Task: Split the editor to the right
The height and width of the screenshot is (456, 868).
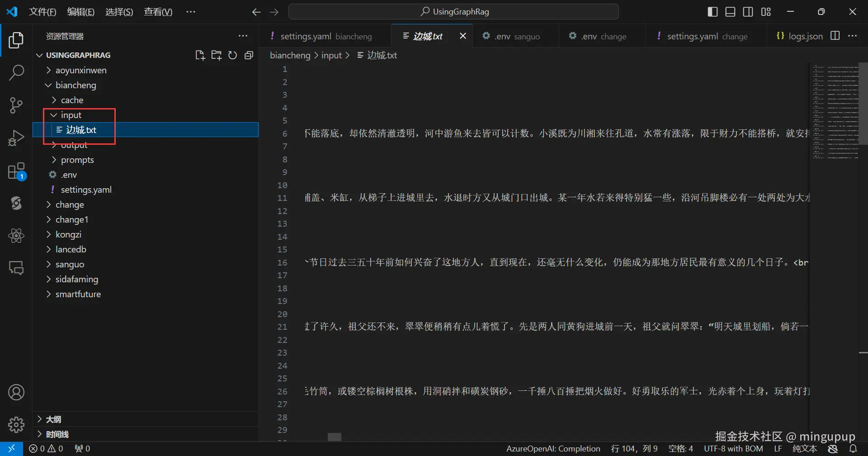Action: [x=835, y=36]
